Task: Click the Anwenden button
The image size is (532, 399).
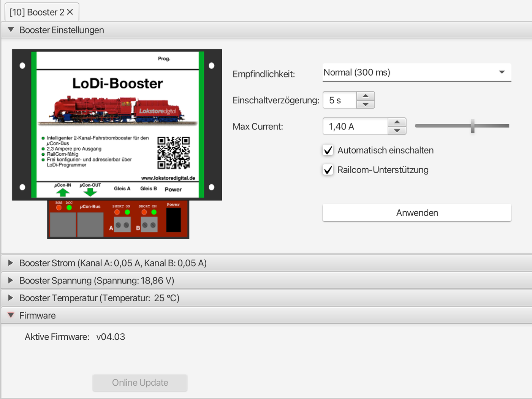Action: pyautogui.click(x=417, y=213)
